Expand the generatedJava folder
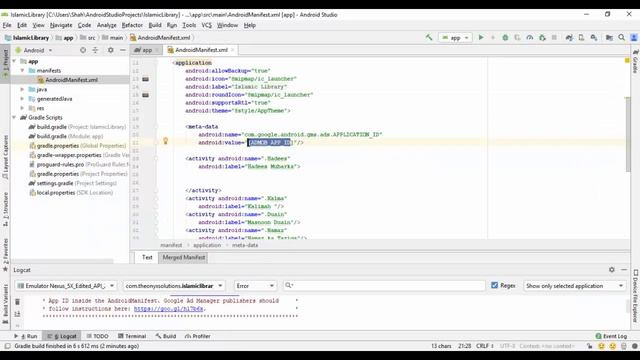 (22, 98)
